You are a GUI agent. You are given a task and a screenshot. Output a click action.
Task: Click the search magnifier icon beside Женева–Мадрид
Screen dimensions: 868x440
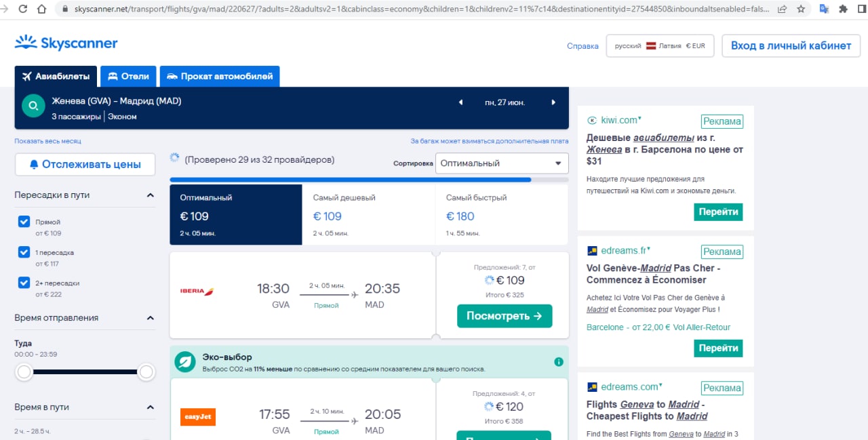pyautogui.click(x=33, y=106)
